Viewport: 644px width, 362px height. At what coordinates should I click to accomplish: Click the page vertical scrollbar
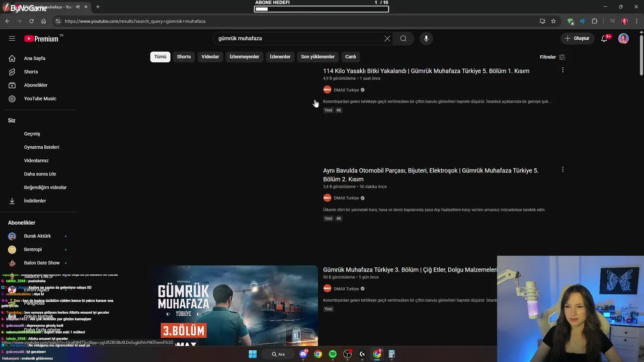[x=641, y=55]
